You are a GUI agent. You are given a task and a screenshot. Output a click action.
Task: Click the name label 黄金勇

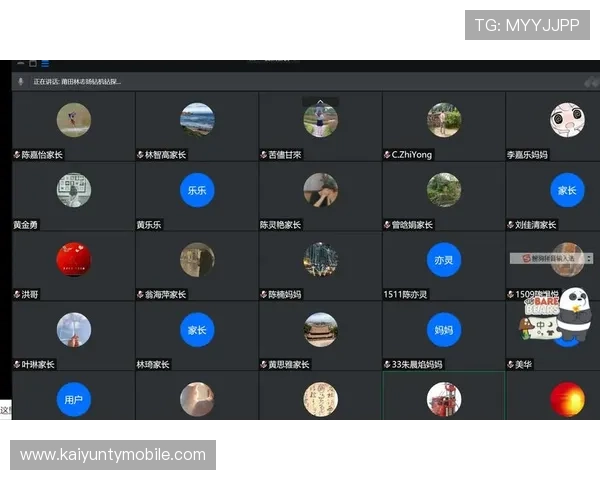[31, 225]
